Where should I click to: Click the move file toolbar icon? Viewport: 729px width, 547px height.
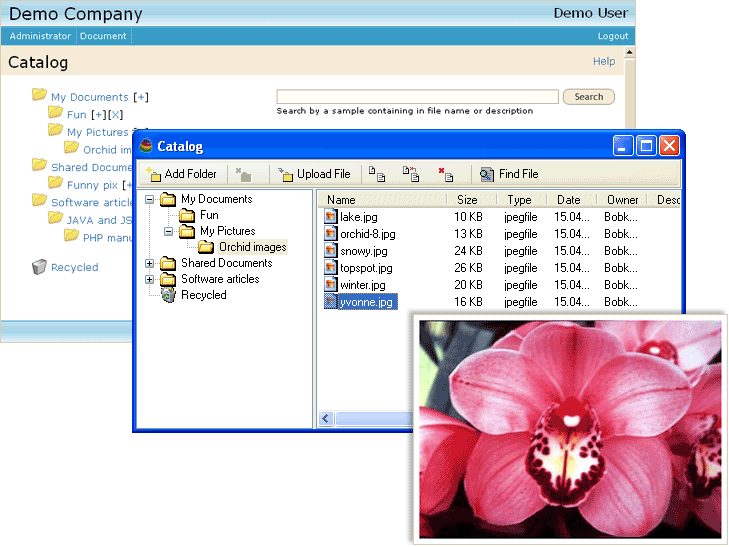click(x=411, y=174)
